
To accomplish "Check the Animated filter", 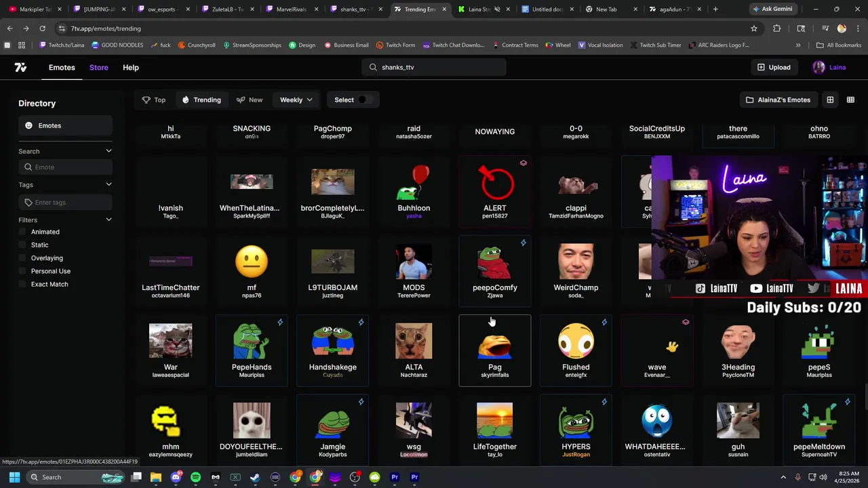I will pyautogui.click(x=22, y=232).
